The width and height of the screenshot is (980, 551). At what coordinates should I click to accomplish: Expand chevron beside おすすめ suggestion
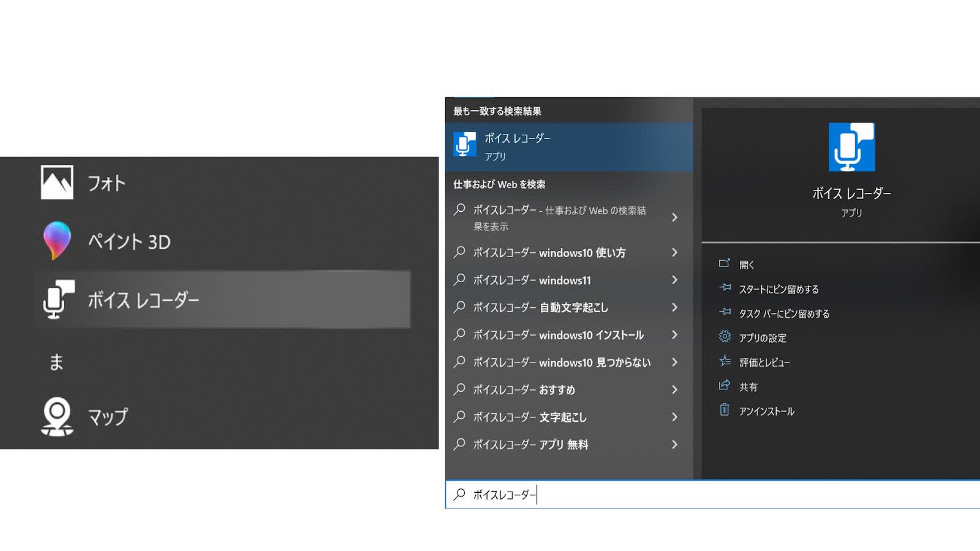674,389
